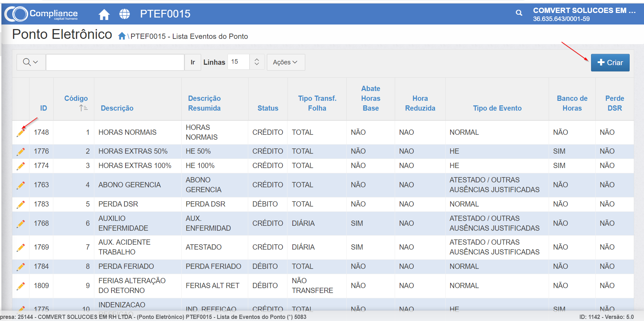Viewport: 644px width, 321px height.
Task: Sort by Perde DSR column header
Action: point(615,103)
